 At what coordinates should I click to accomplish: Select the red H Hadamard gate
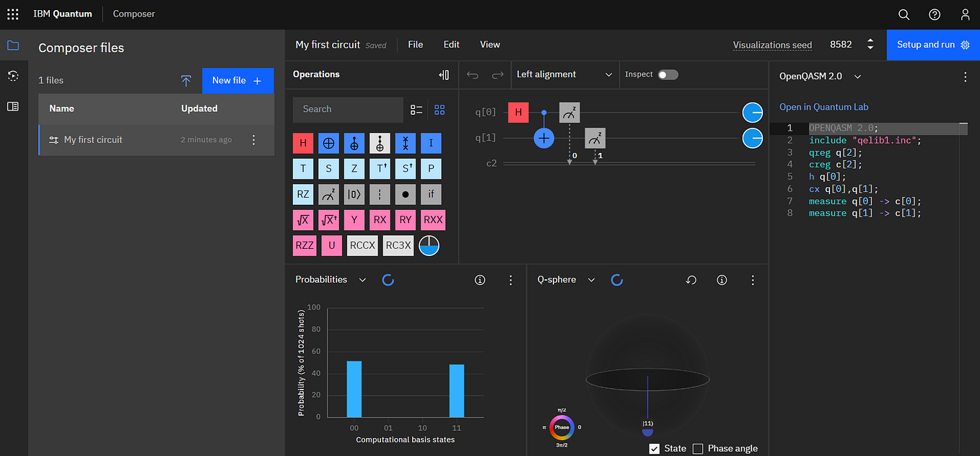tap(303, 143)
